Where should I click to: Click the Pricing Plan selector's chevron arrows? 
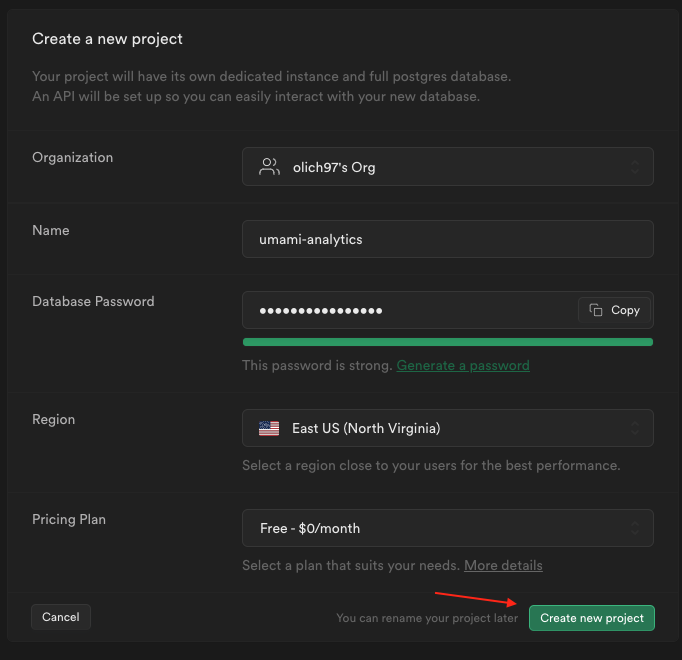click(x=634, y=528)
